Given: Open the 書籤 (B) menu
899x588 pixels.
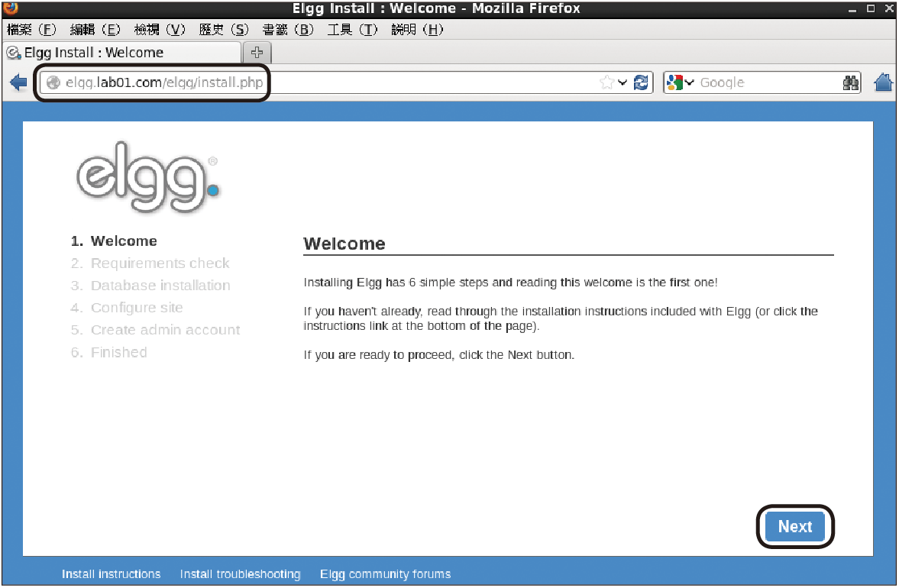Looking at the screenshot, I should [289, 30].
